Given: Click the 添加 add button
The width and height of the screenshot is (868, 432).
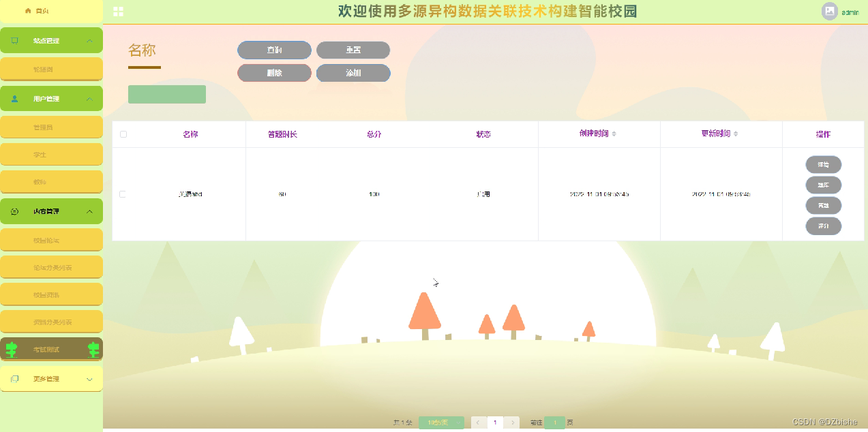Looking at the screenshot, I should (x=353, y=73).
